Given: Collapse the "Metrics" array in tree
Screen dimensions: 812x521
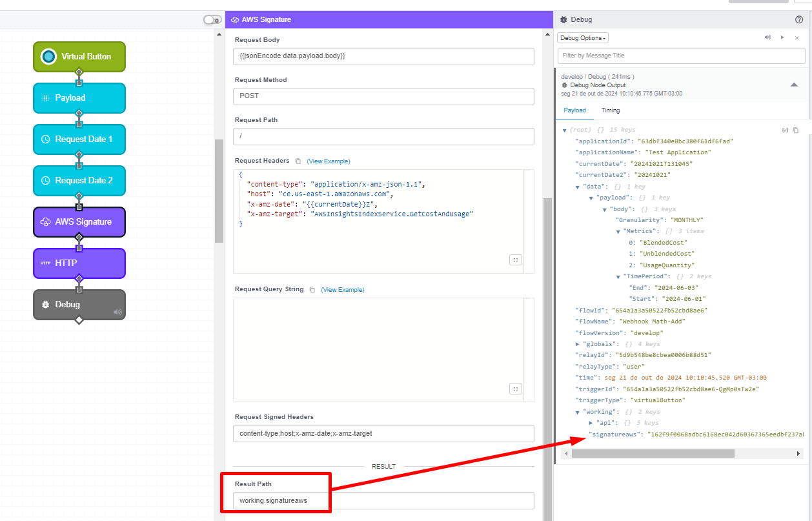Looking at the screenshot, I should click(618, 231).
